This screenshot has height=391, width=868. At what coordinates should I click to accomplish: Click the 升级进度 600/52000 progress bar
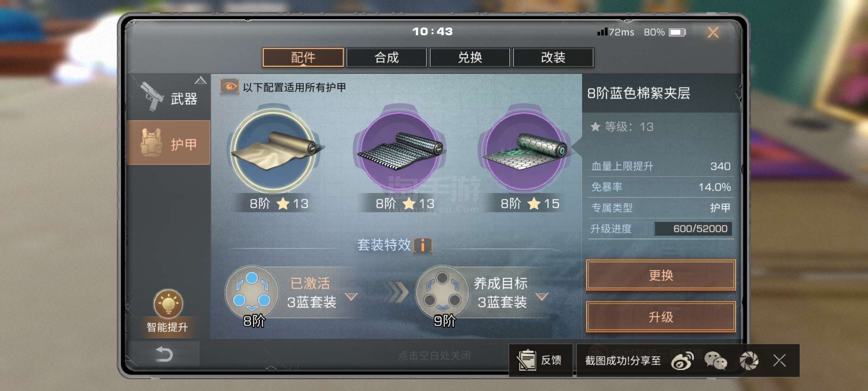[x=693, y=229]
